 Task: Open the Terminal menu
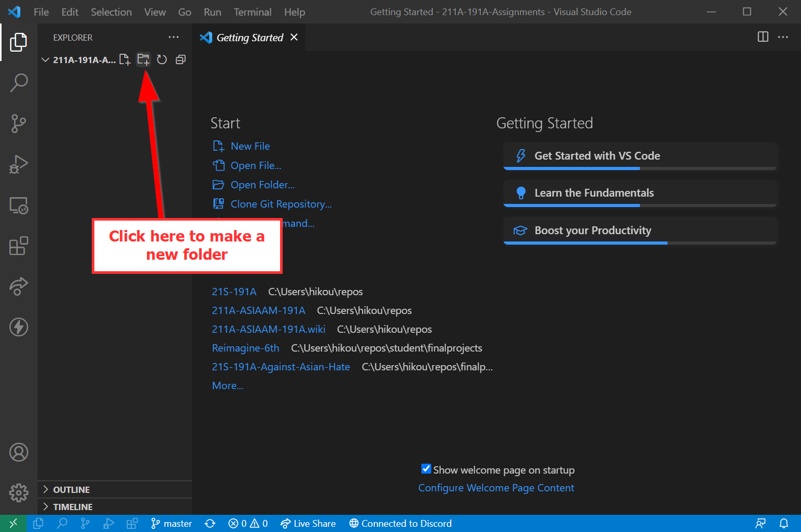pyautogui.click(x=252, y=12)
